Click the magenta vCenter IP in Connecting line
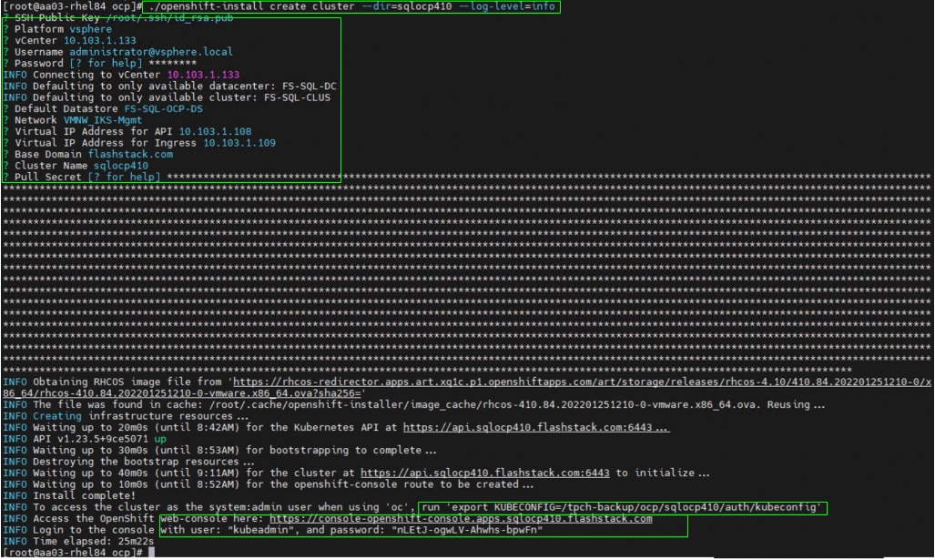The image size is (935, 560). [203, 75]
